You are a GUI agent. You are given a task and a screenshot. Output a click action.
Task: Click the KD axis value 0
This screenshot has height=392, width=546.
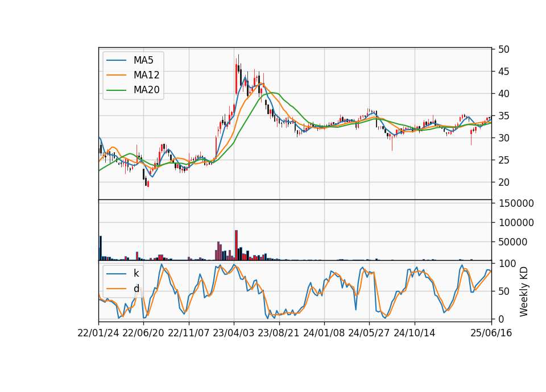click(502, 319)
